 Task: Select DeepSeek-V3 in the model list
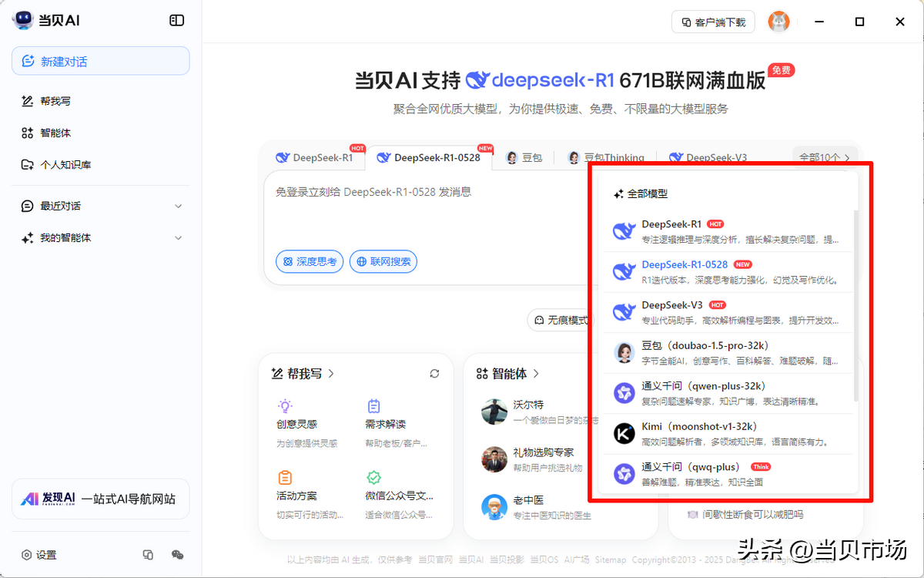[x=728, y=312]
